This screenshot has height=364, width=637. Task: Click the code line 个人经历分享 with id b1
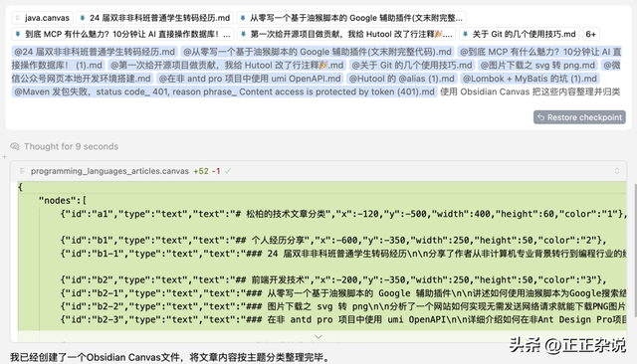point(333,241)
